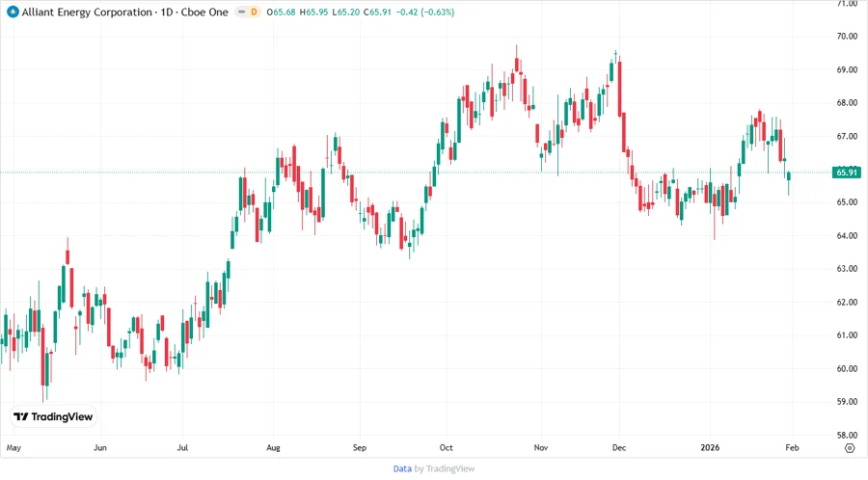Click the high value H65.95
The width and height of the screenshot is (868, 480).
tap(313, 12)
